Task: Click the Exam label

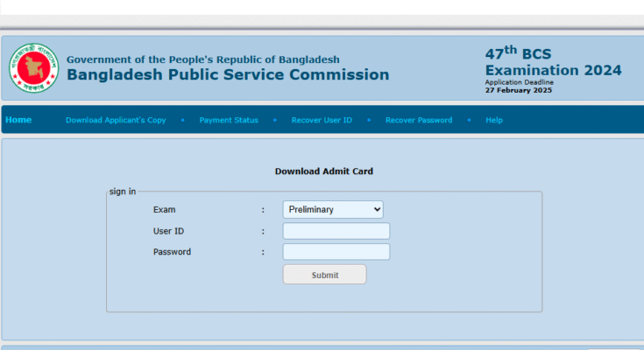Action: point(165,210)
